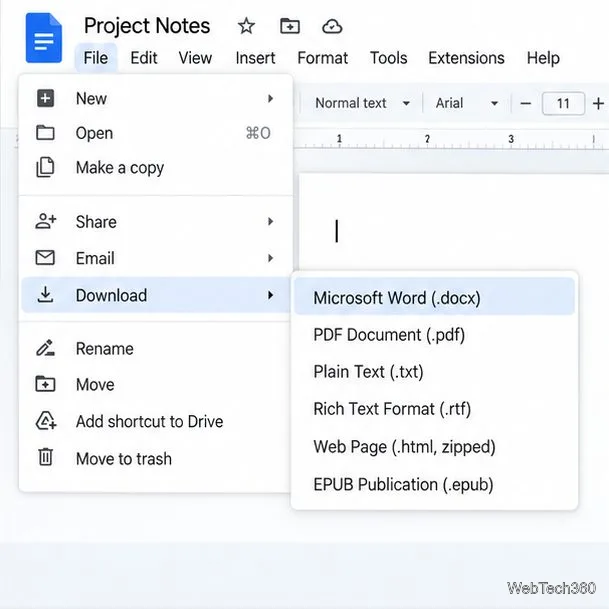Select Make a copy

point(155,167)
